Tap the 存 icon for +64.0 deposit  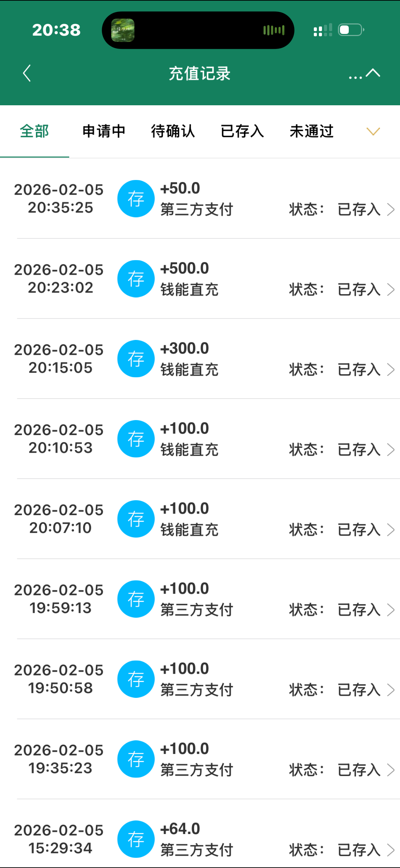tap(136, 839)
